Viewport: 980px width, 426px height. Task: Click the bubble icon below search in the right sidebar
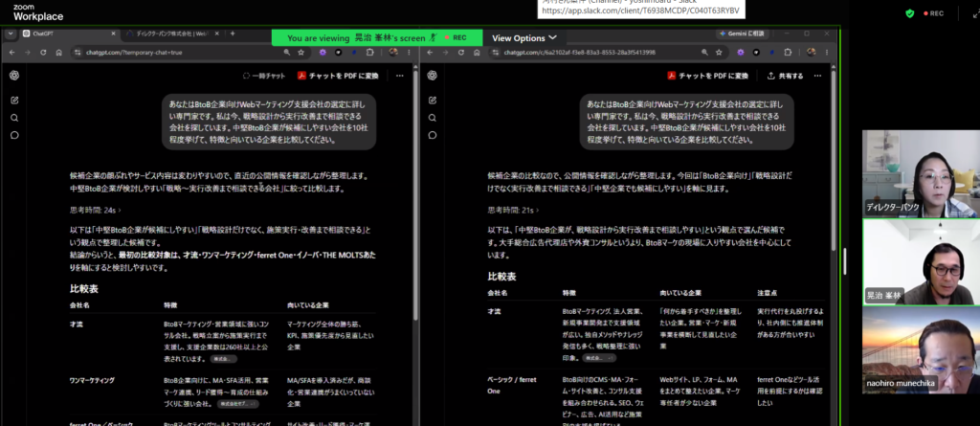pyautogui.click(x=432, y=135)
